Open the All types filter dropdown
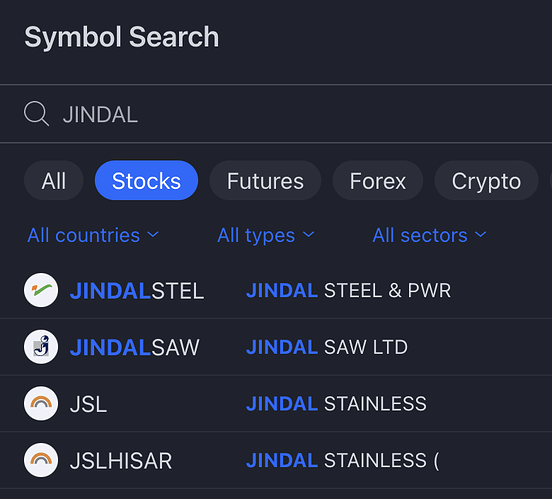This screenshot has width=552, height=499. pyautogui.click(x=266, y=235)
